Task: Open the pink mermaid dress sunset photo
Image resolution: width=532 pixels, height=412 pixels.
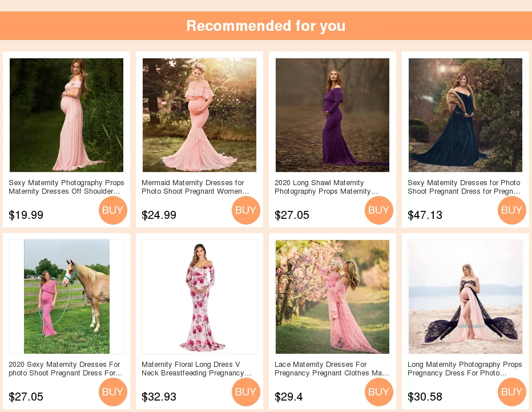Action: click(x=200, y=115)
